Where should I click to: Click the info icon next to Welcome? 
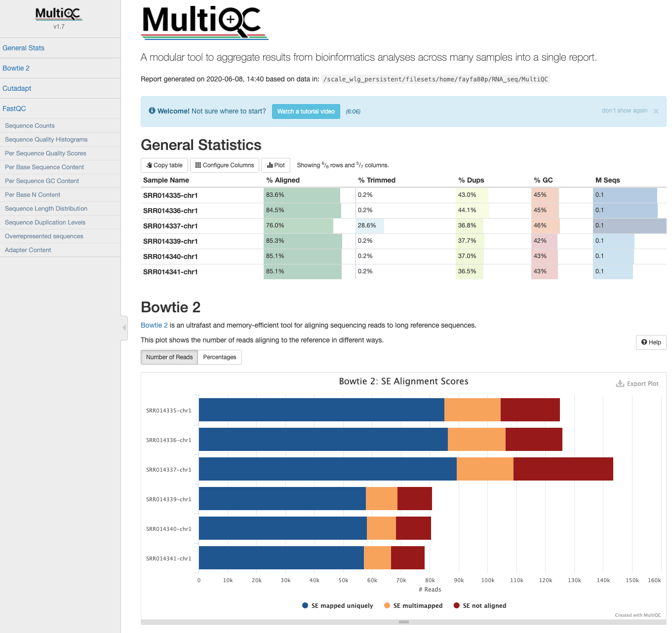coord(152,111)
